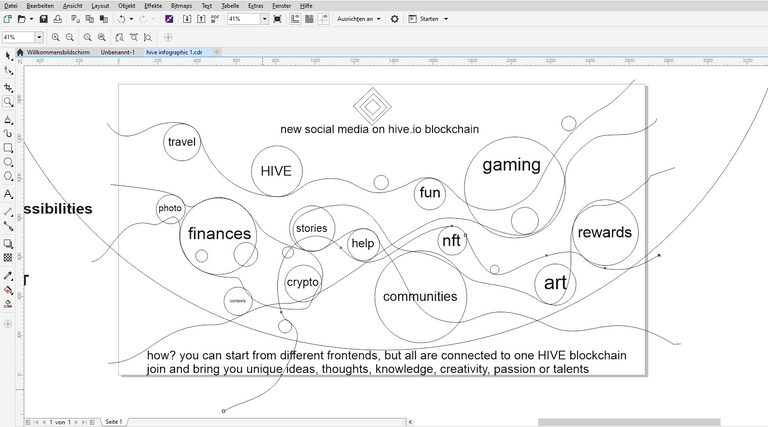Select the Crop tool

tap(8, 88)
